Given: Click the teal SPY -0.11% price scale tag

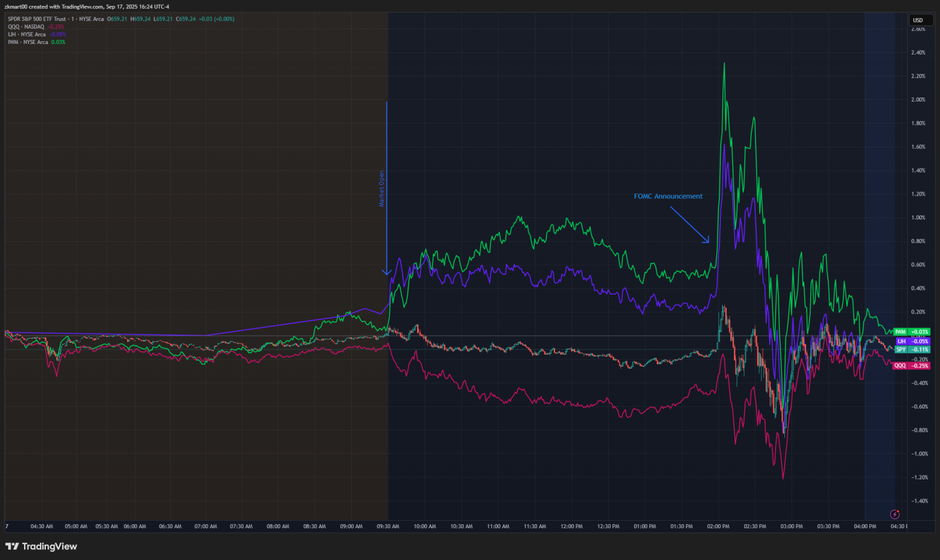Looking at the screenshot, I should tap(912, 349).
